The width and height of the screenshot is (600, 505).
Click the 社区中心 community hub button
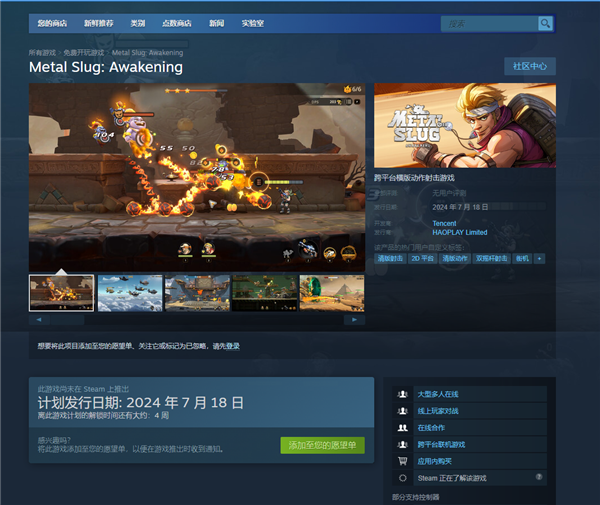click(x=530, y=66)
